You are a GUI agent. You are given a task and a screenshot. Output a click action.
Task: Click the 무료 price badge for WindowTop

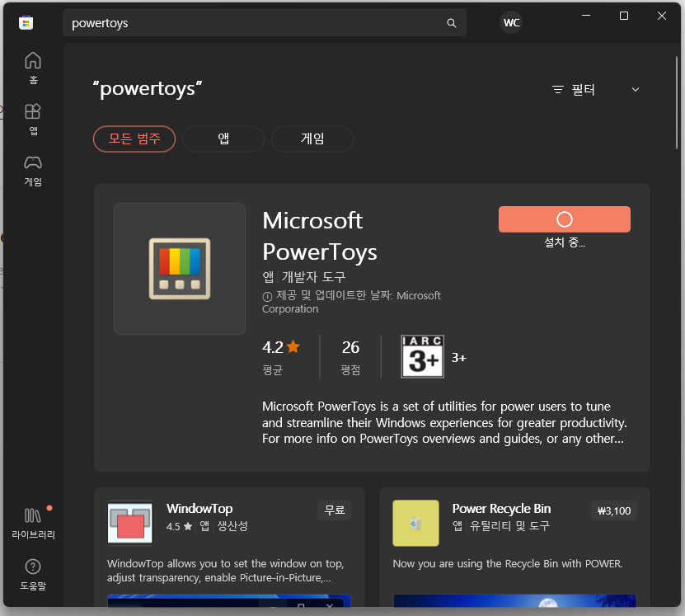point(335,510)
